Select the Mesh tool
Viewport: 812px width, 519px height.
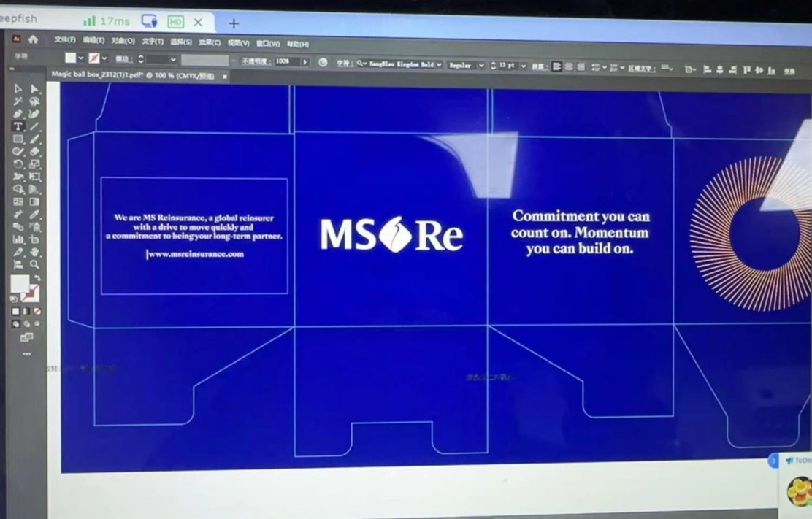(x=18, y=201)
